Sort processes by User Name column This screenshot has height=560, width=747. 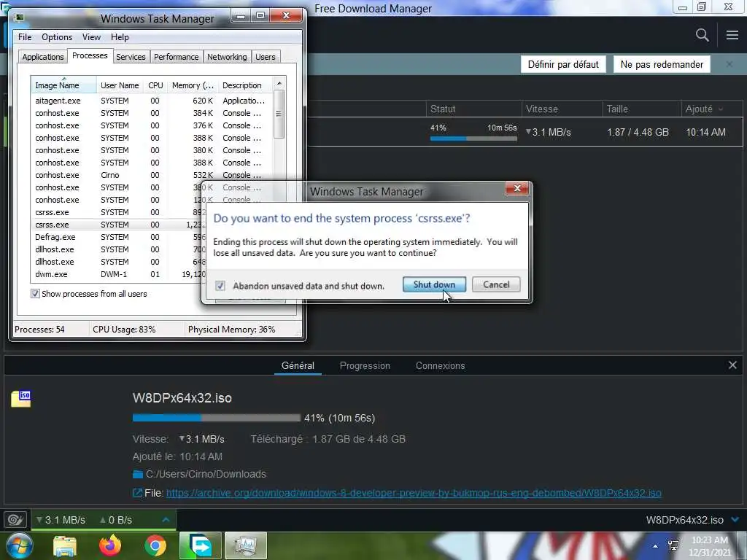click(x=120, y=85)
